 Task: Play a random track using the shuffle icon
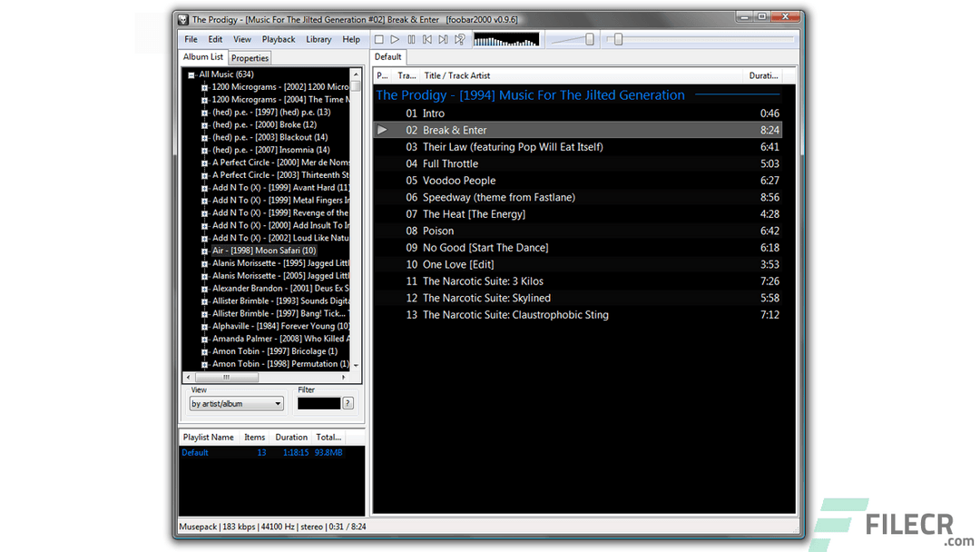coord(460,39)
